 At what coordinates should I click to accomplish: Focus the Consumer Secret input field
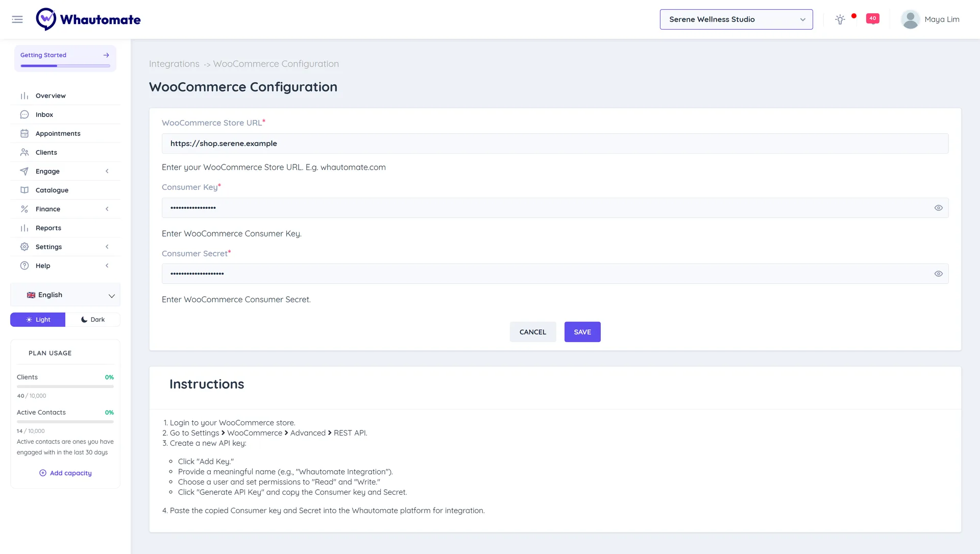click(x=555, y=274)
